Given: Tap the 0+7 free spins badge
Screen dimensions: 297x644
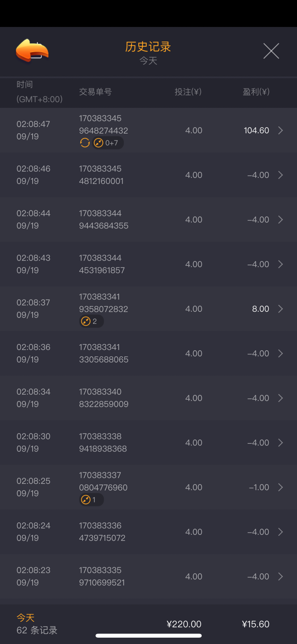Looking at the screenshot, I should point(108,143).
